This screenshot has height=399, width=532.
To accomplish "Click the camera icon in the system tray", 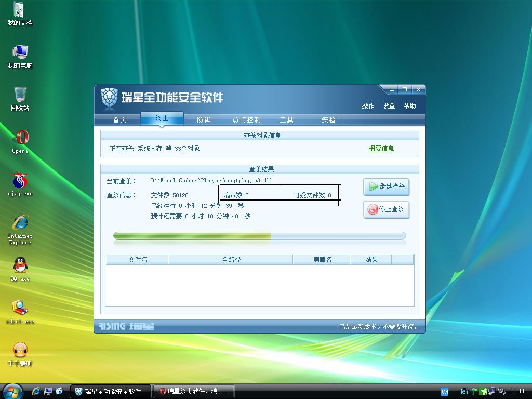I will [464, 392].
